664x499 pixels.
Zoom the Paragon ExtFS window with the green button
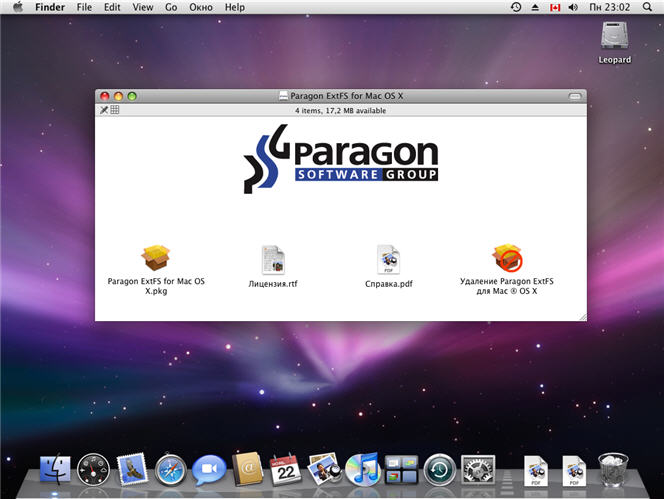[132, 96]
